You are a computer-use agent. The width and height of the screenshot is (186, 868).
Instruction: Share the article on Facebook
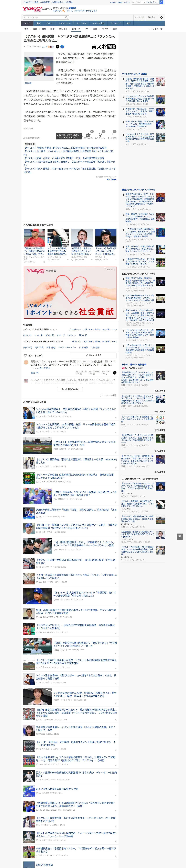click(x=62, y=47)
